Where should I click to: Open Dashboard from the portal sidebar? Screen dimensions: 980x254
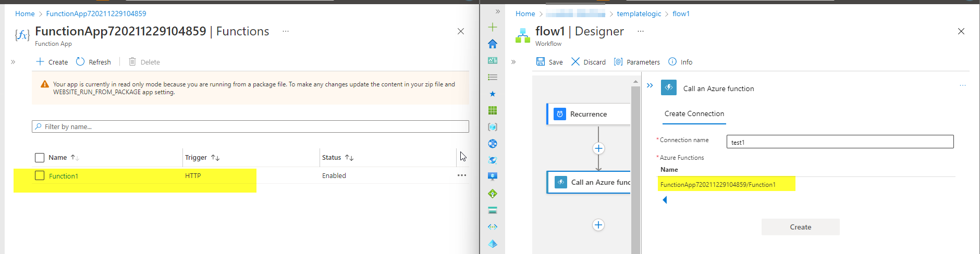(x=493, y=60)
